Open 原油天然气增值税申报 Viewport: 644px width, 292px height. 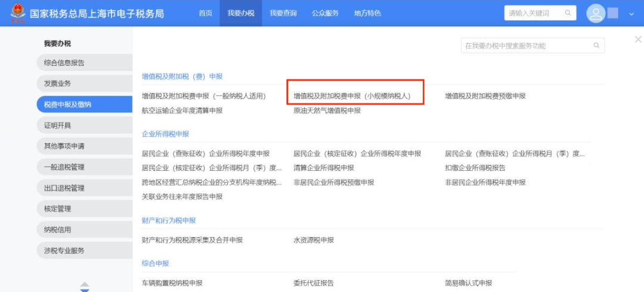click(327, 110)
